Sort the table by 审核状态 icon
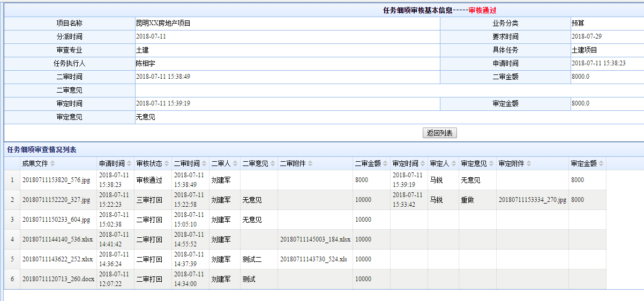 pyautogui.click(x=166, y=164)
